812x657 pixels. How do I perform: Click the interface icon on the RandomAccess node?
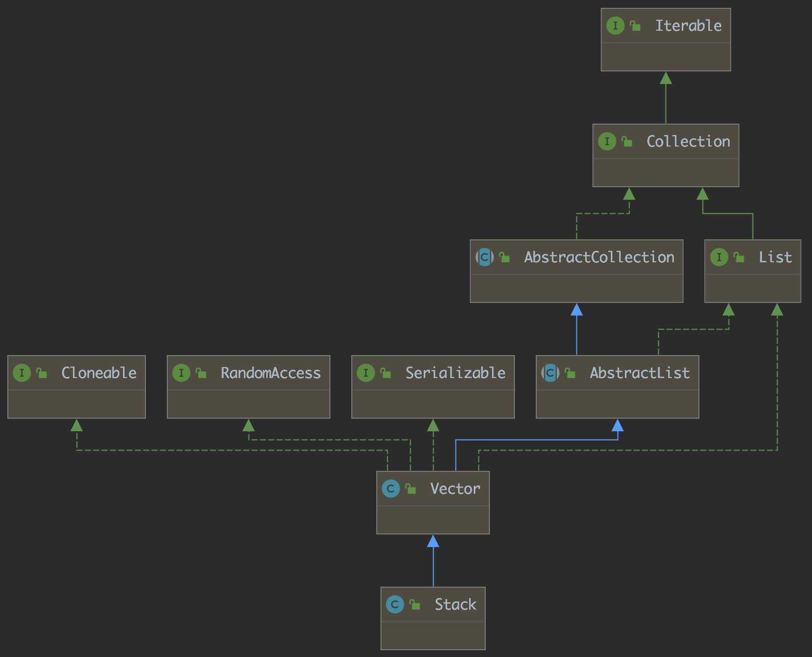point(181,373)
